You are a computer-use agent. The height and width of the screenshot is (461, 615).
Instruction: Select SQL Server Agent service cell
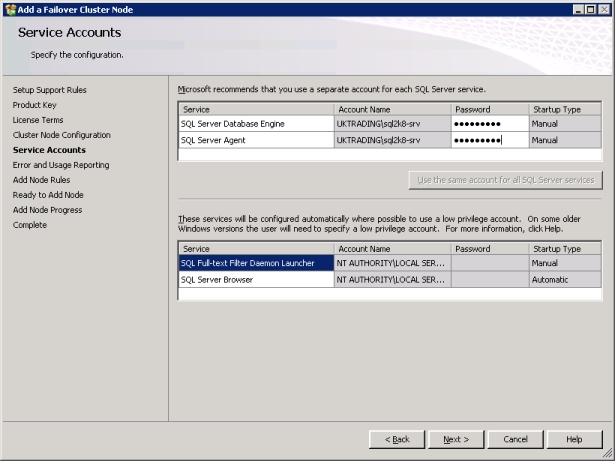pos(256,140)
